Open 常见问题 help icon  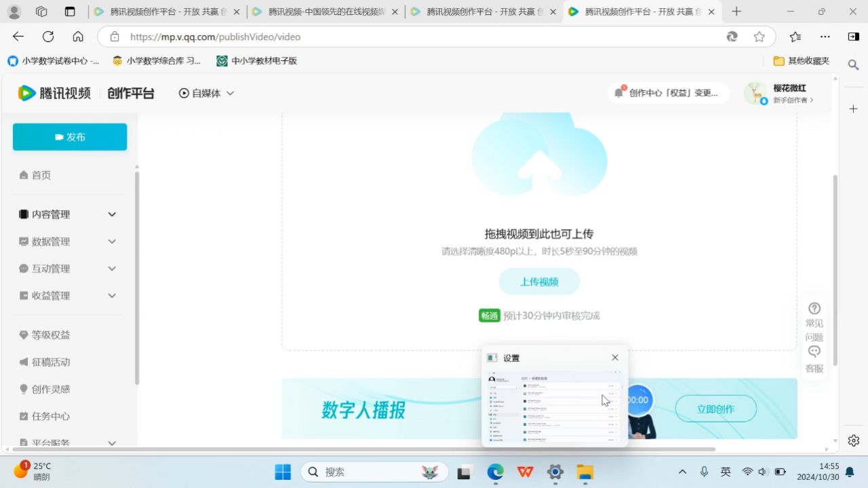point(814,322)
